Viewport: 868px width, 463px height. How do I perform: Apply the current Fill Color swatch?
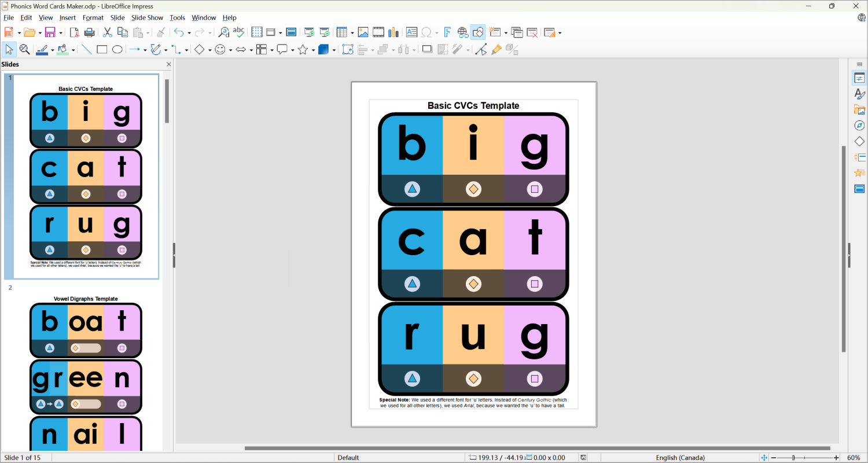click(62, 50)
